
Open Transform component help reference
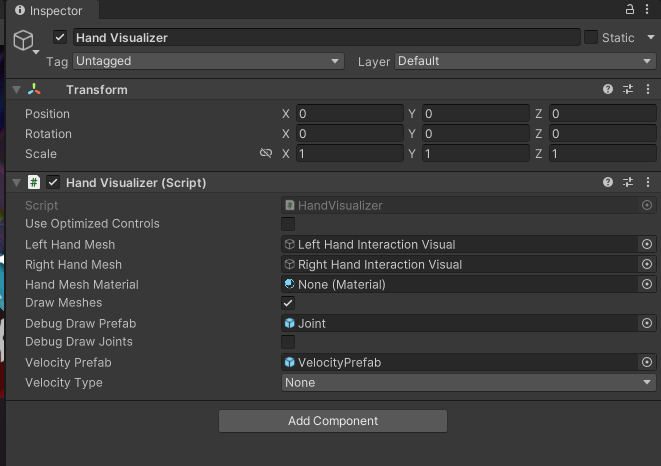pyautogui.click(x=608, y=90)
